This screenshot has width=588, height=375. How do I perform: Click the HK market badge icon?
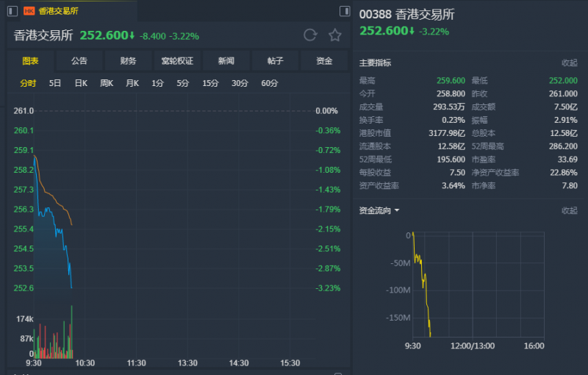[29, 11]
